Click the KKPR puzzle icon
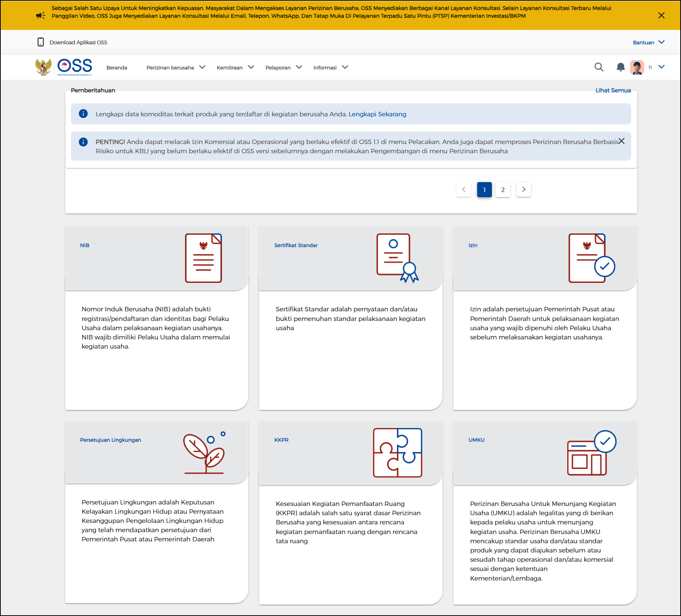Viewport: 681px width, 616px height. click(397, 453)
